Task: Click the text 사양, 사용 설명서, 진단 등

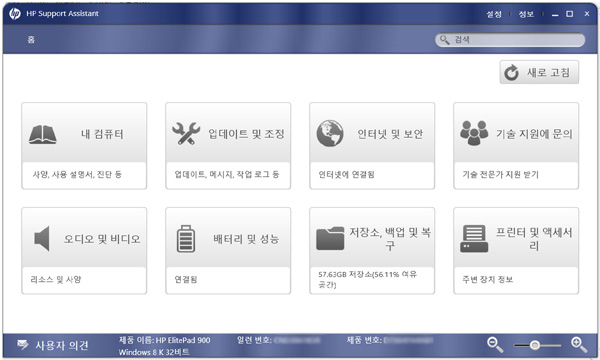Action: [77, 174]
